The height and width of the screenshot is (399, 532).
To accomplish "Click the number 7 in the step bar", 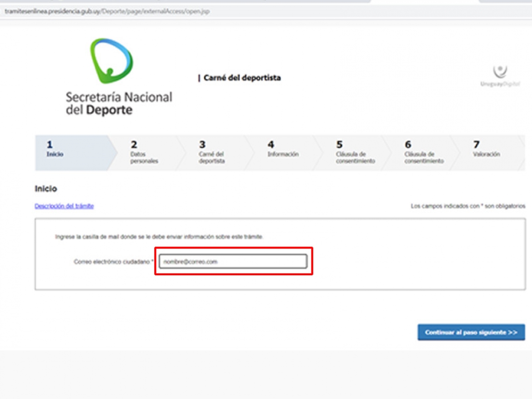I will pyautogui.click(x=476, y=144).
